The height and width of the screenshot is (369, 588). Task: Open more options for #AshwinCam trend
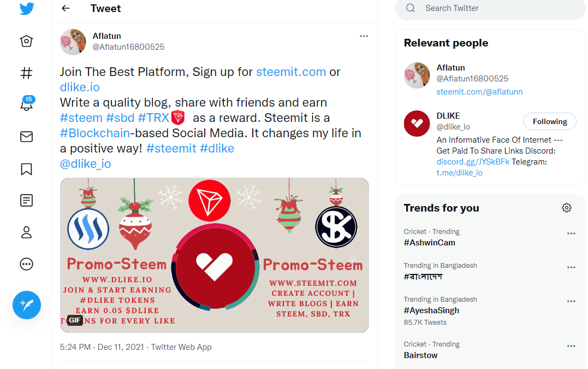(x=571, y=233)
